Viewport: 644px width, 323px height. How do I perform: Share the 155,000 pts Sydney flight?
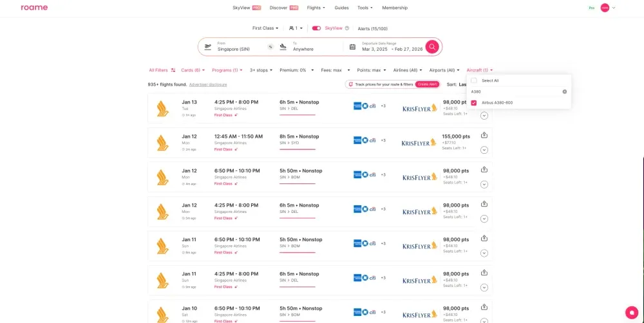pos(484,135)
